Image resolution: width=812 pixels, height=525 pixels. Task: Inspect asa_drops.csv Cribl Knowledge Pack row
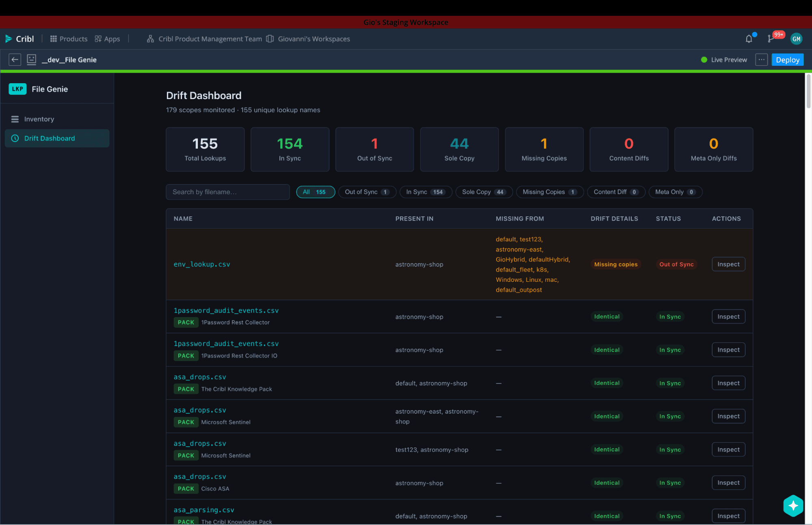728,383
